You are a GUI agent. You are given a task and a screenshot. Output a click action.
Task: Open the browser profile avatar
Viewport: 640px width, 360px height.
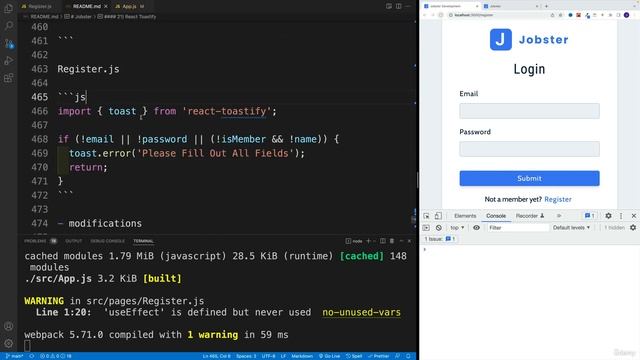[627, 15]
